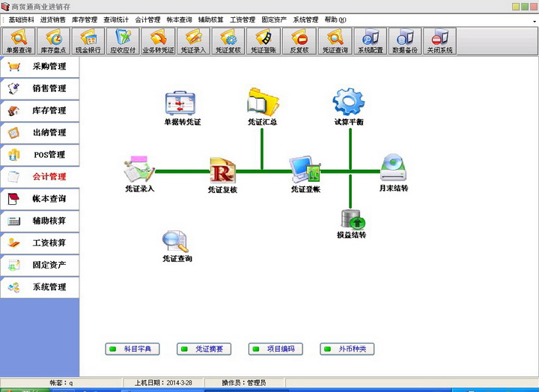Open the 应收应付 toolbar icon
This screenshot has height=392, width=539.
click(123, 41)
